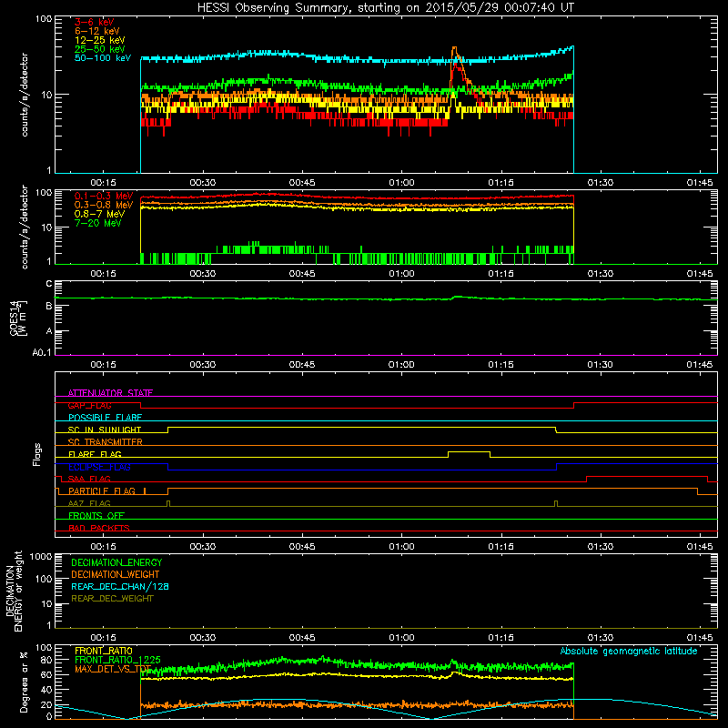Click the REAR_DEC_CHAN/128 legend label
Image resolution: width=728 pixels, height=728 pixels.
120,586
